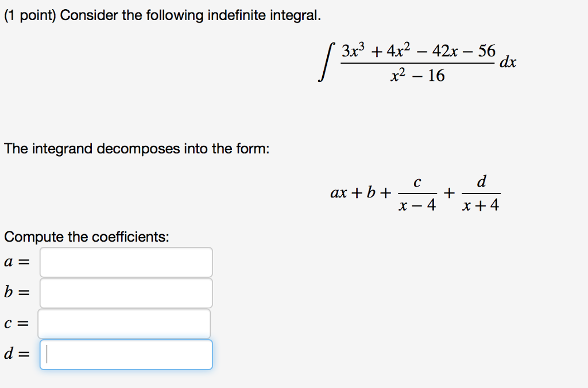Click the fraction c over x - 4
Image resolution: width=588 pixels, height=388 pixels.
(x=417, y=193)
